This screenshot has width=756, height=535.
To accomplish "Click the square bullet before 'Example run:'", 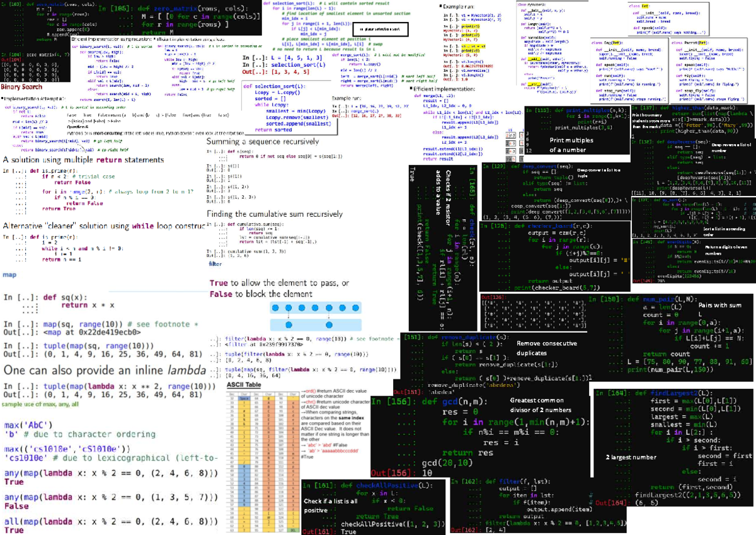I will [440, 5].
